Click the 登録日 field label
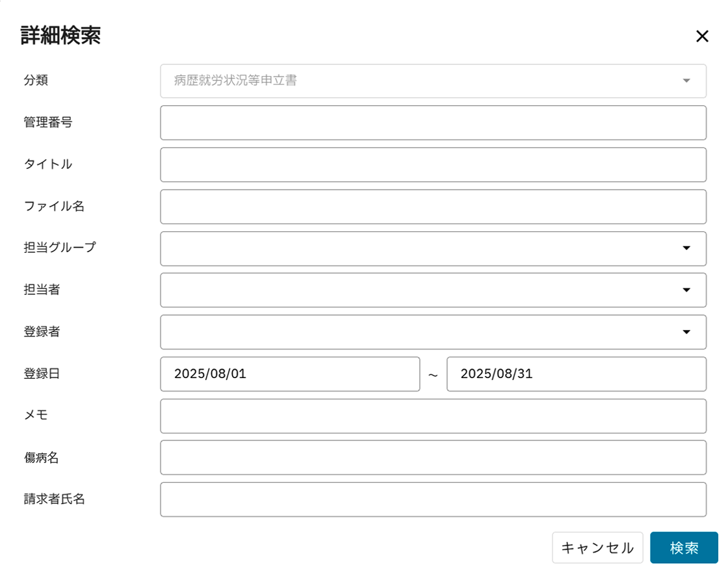 [x=42, y=374]
